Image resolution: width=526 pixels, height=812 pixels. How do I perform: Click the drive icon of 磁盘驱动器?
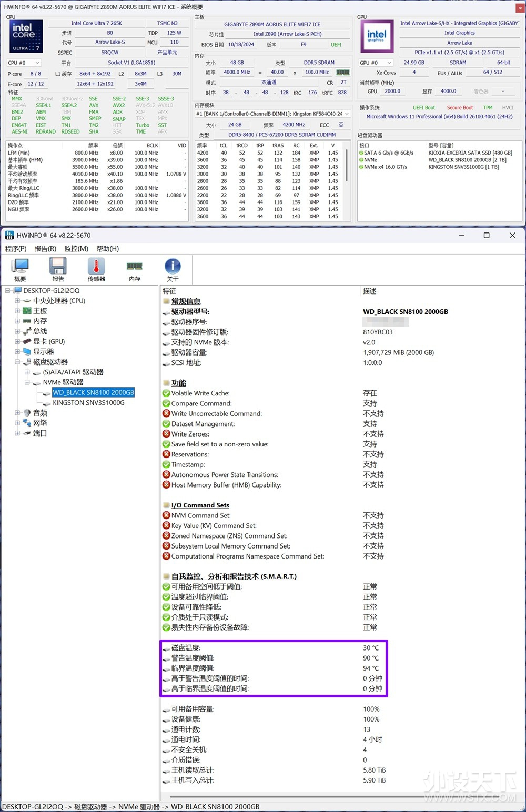pos(27,362)
